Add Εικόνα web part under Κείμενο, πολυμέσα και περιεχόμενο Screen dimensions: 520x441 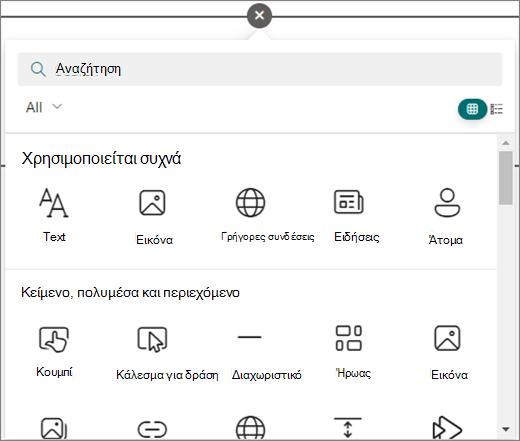click(449, 353)
